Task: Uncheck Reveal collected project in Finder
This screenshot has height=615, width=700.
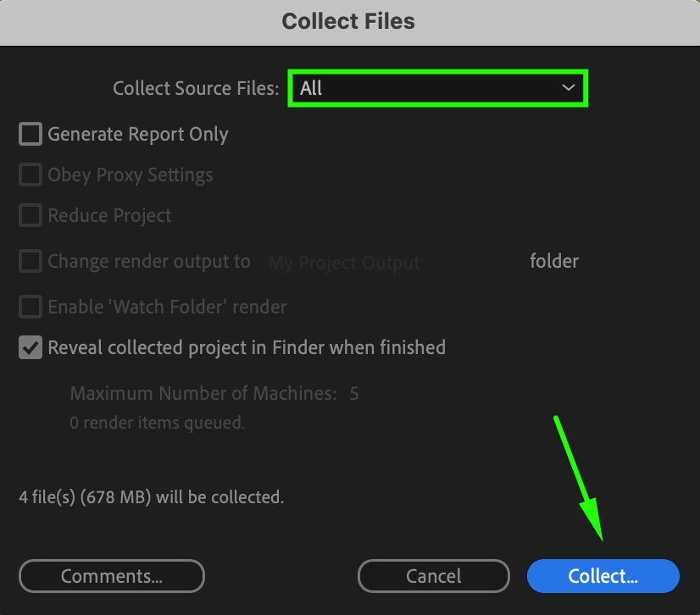Action: [x=31, y=347]
